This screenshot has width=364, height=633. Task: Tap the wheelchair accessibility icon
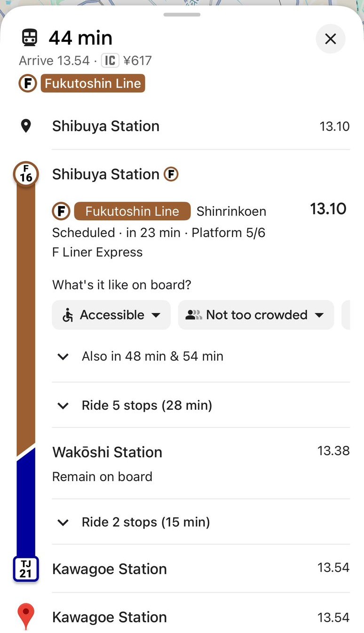(68, 315)
